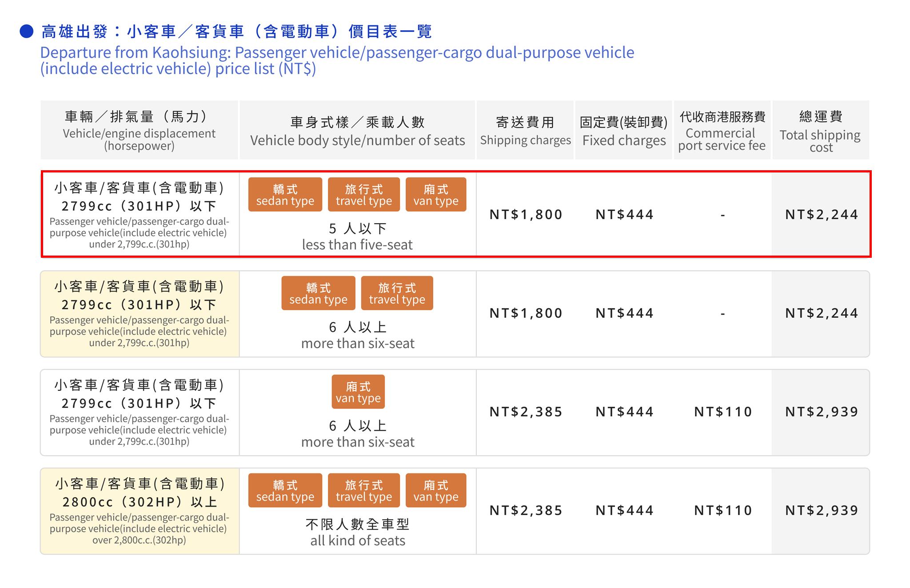Click the lone van type tag in six-seat row
This screenshot has width=910, height=588.
(x=358, y=392)
